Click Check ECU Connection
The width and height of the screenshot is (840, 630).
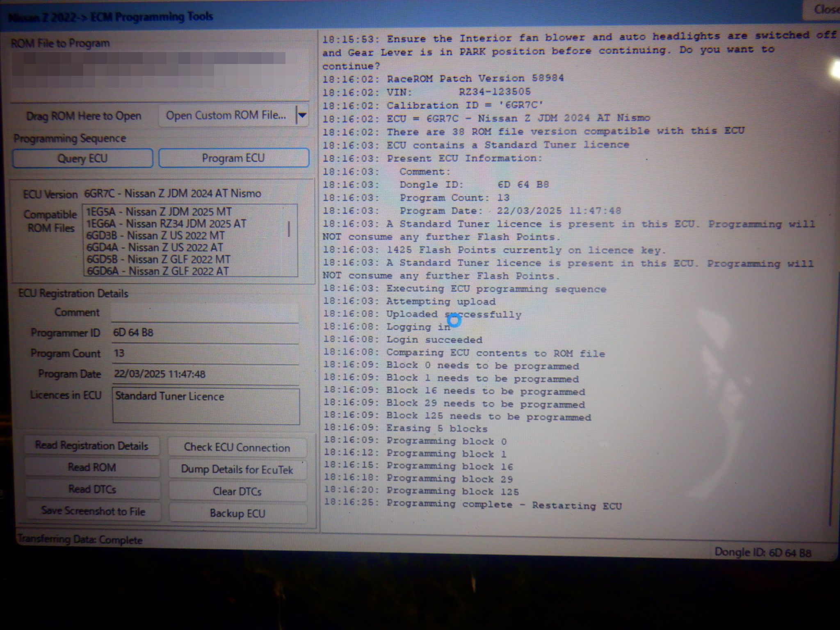pyautogui.click(x=237, y=447)
